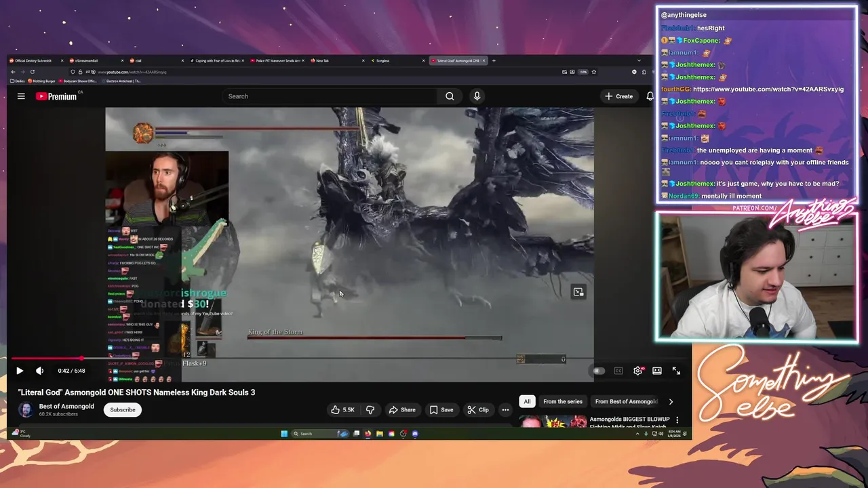The height and width of the screenshot is (488, 868).
Task: Switch to theater mode
Action: 657,371
